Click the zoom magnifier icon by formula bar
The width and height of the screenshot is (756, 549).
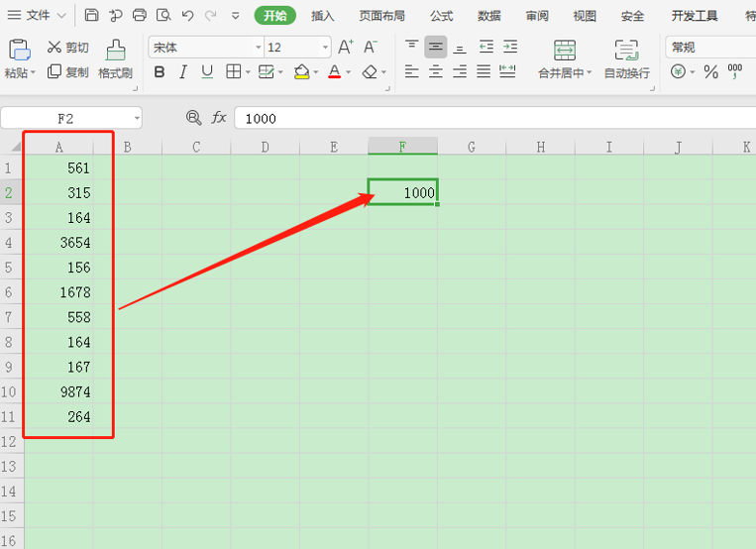(x=194, y=118)
